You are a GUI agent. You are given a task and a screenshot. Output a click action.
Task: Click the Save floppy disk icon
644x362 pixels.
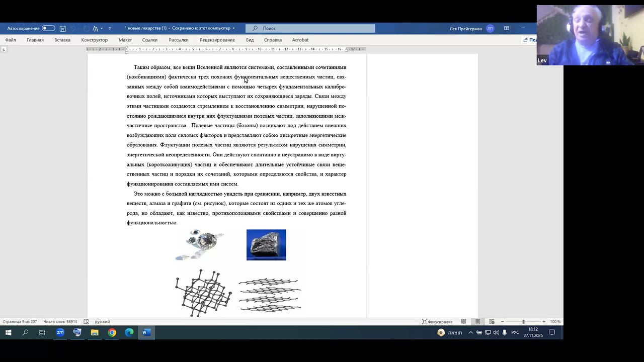pos(62,29)
